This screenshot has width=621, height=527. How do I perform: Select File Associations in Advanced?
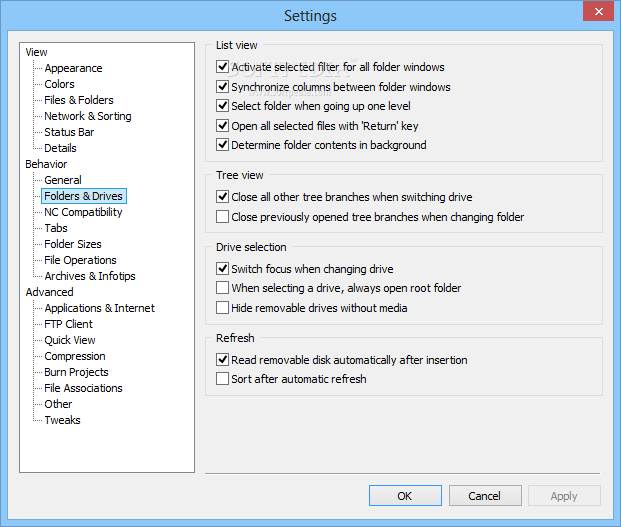84,388
